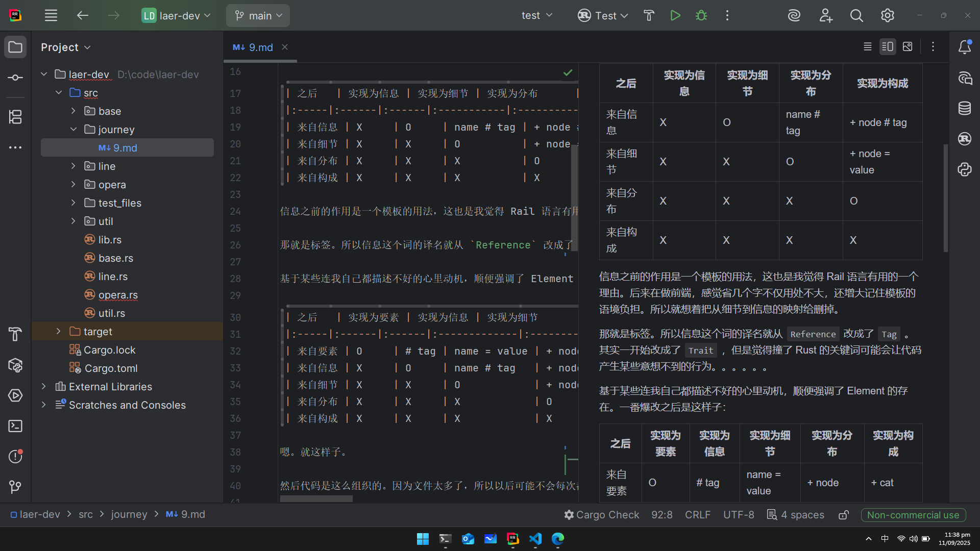The height and width of the screenshot is (551, 980).
Task: Open 4 spaces indent settings
Action: [x=796, y=515]
